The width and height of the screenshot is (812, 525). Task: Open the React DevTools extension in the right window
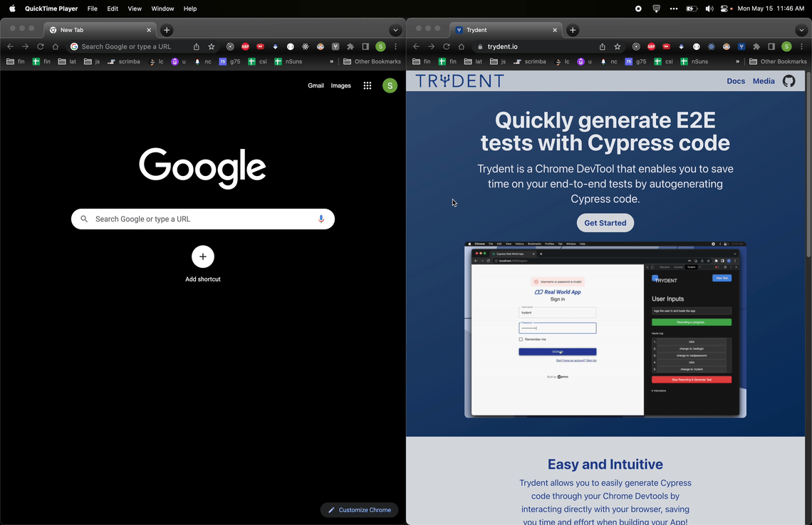coord(712,46)
